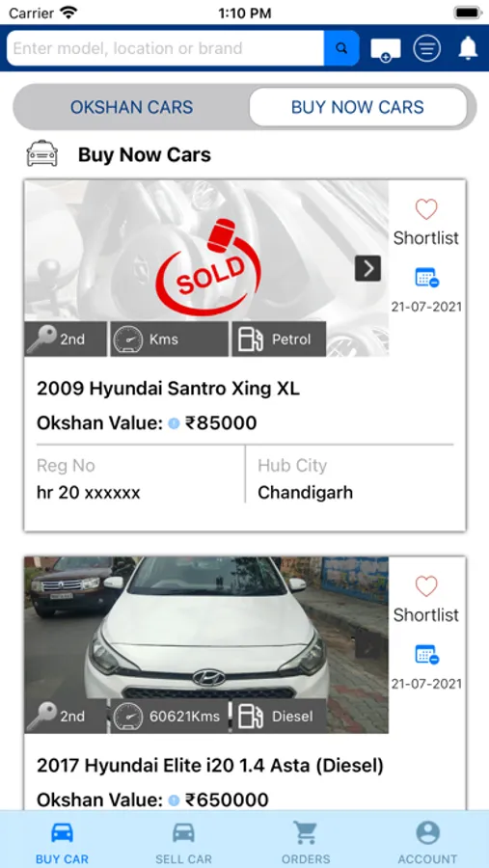Toggle Shortlist heart for Elite i20
Image resolution: width=489 pixels, height=868 pixels.
426,586
